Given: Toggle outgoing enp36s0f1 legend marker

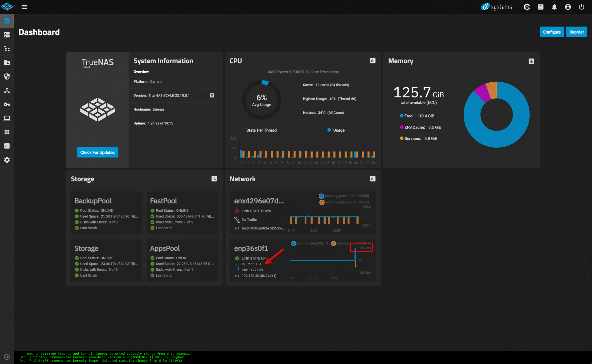Looking at the screenshot, I should pos(333,243).
